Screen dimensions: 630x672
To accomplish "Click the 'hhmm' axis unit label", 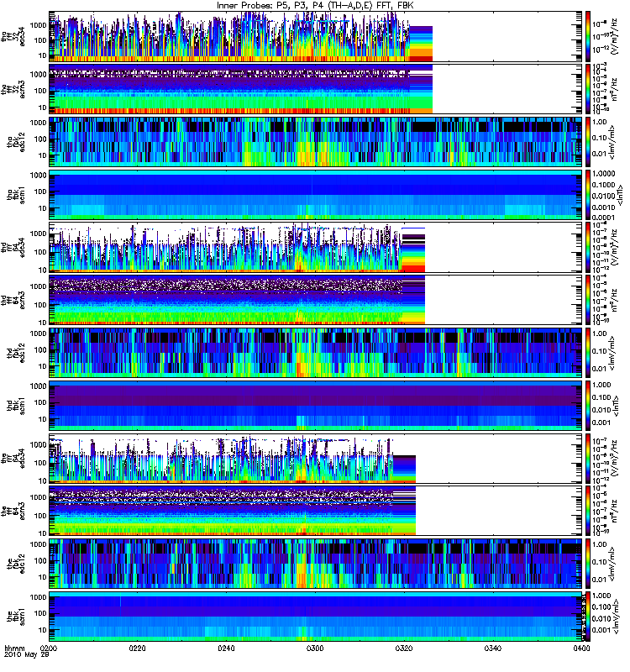I will click(14, 648).
